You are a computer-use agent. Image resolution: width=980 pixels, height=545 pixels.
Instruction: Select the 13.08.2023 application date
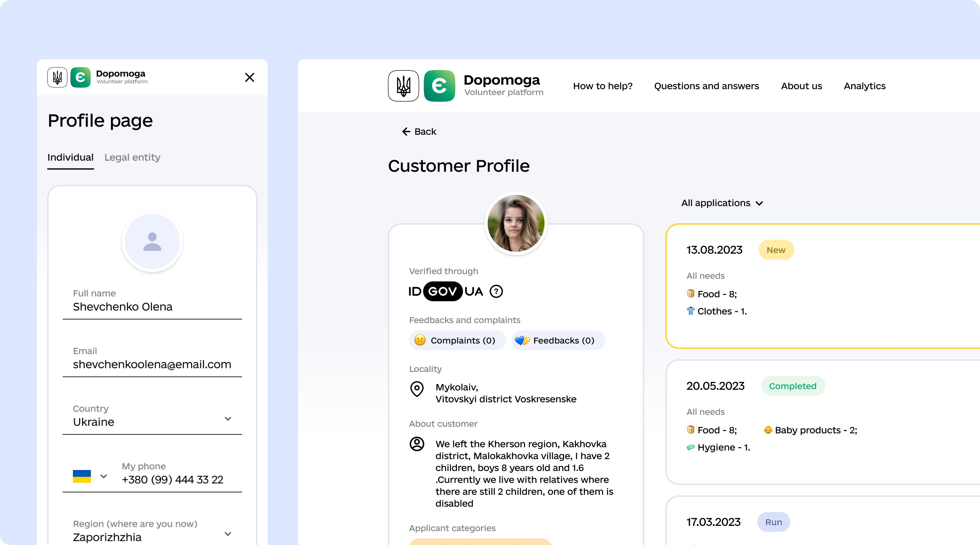tap(714, 250)
